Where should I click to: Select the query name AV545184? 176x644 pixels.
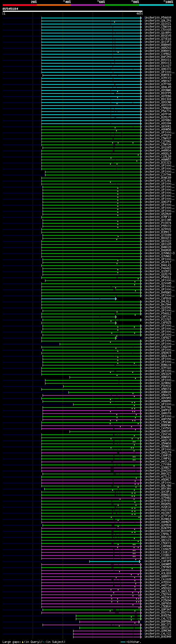click(x=10, y=9)
